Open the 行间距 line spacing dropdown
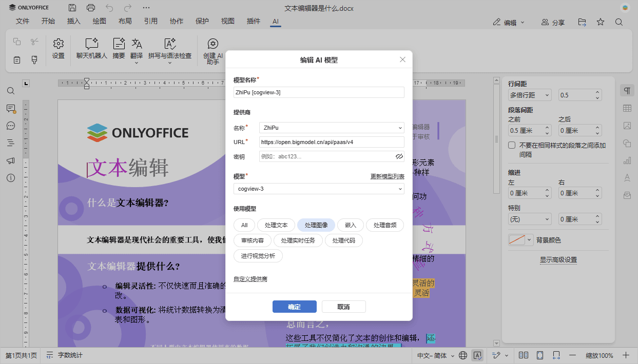Screen dimensions: 638x364 529,95
